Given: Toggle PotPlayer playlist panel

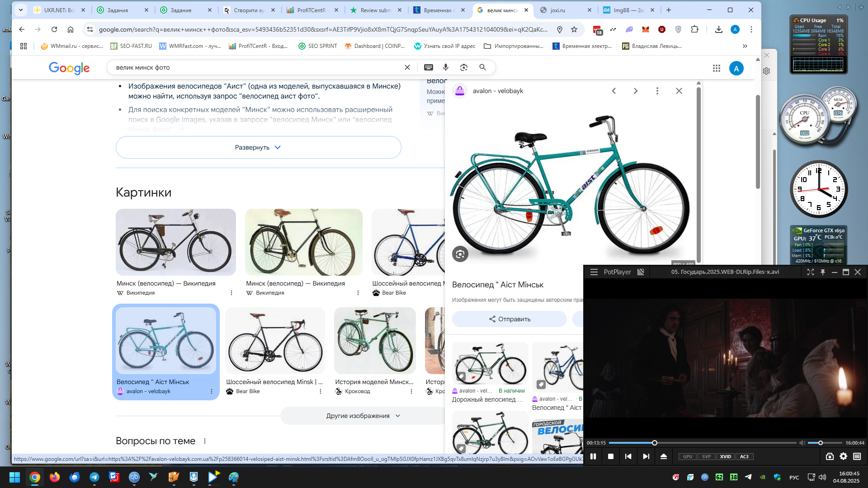Looking at the screenshot, I should pyautogui.click(x=857, y=456).
